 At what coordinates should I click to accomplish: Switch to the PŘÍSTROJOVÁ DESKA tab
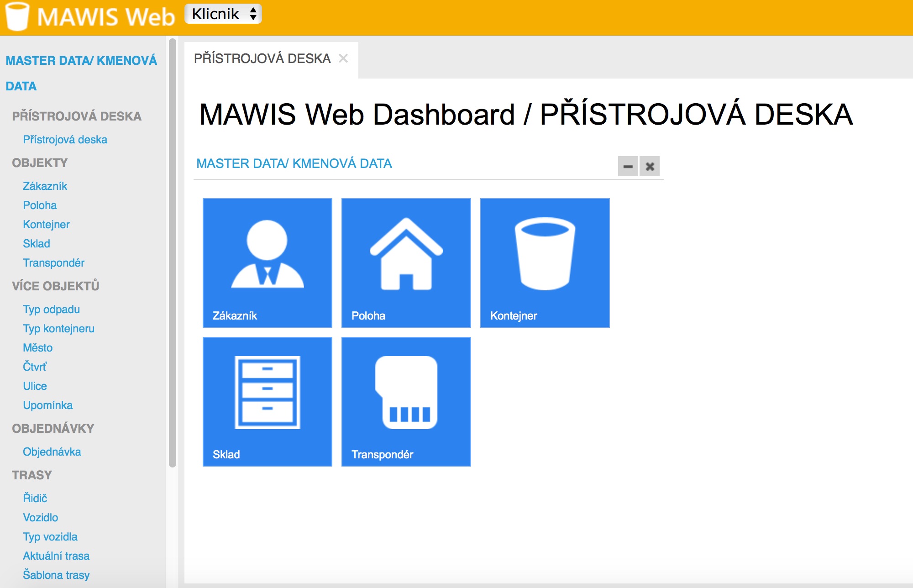tap(262, 58)
